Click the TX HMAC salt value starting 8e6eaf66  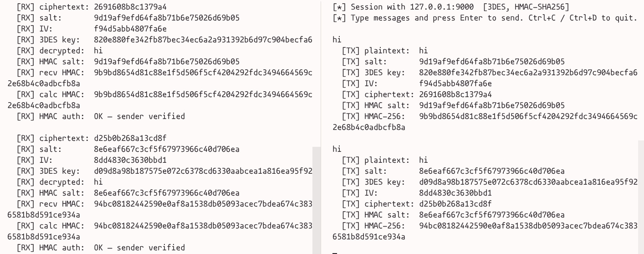[x=492, y=215]
